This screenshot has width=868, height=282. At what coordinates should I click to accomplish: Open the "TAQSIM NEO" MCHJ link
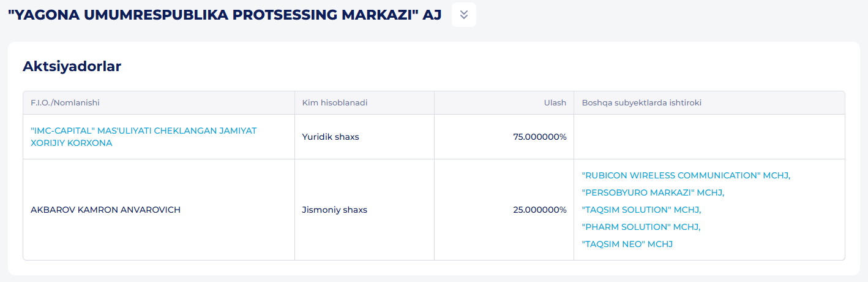pyautogui.click(x=627, y=244)
